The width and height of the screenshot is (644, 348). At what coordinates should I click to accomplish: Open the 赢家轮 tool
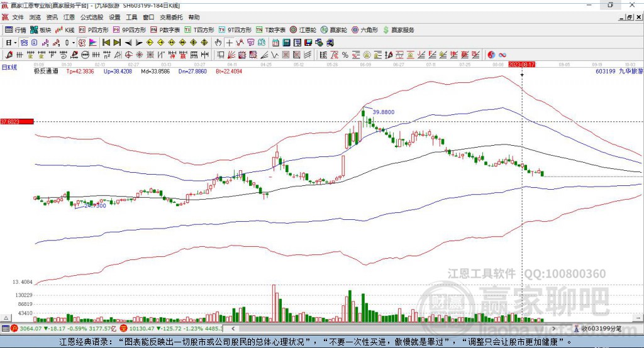pyautogui.click(x=334, y=30)
